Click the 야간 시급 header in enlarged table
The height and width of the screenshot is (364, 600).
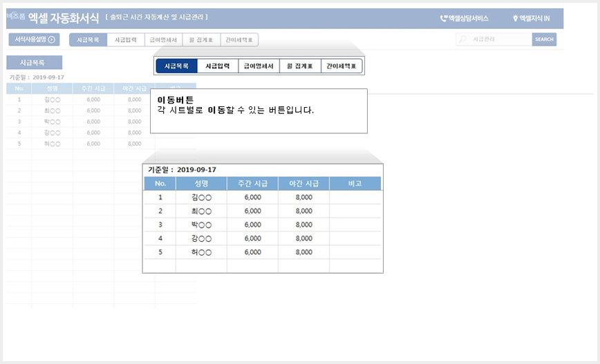pos(304,184)
